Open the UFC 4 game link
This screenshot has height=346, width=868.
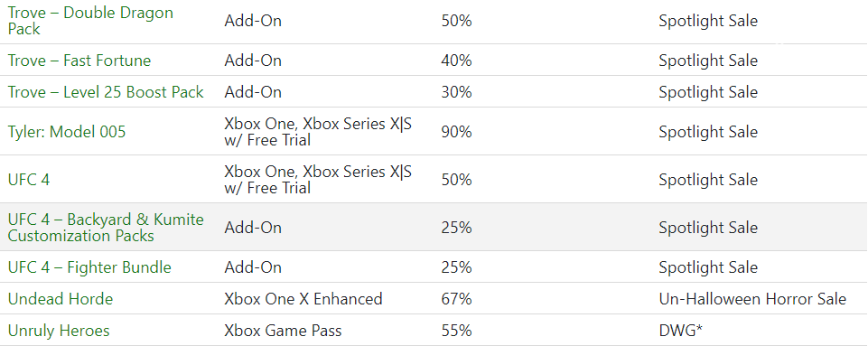pyautogui.click(x=29, y=180)
